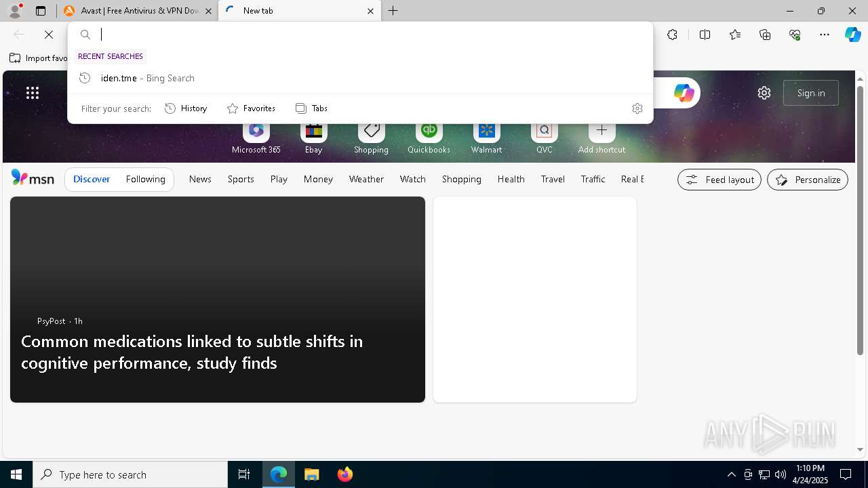Open Copilot from the search box

coord(684,93)
